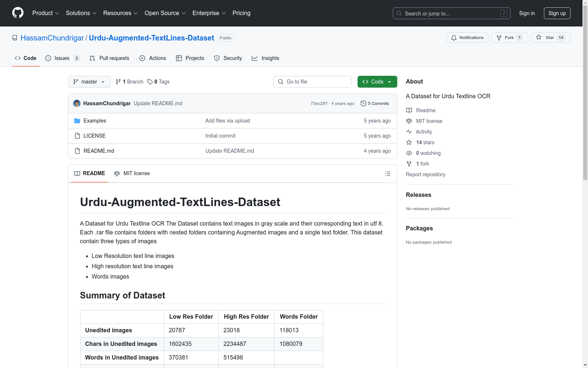The image size is (588, 368).
Task: Open the README outline list icon
Action: pos(388,174)
